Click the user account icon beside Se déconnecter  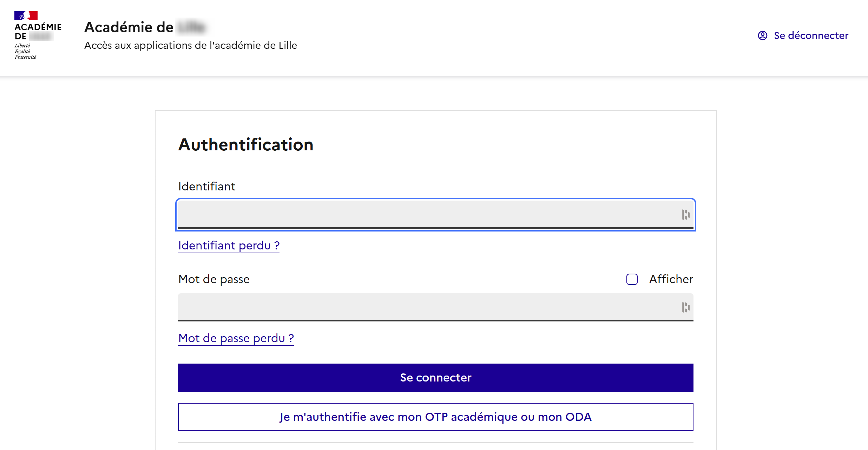[762, 35]
